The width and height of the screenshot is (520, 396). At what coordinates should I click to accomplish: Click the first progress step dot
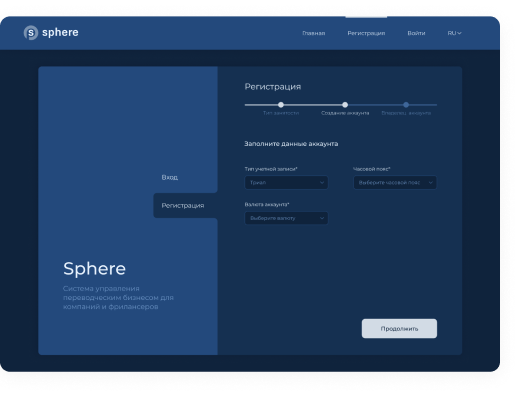point(281,105)
